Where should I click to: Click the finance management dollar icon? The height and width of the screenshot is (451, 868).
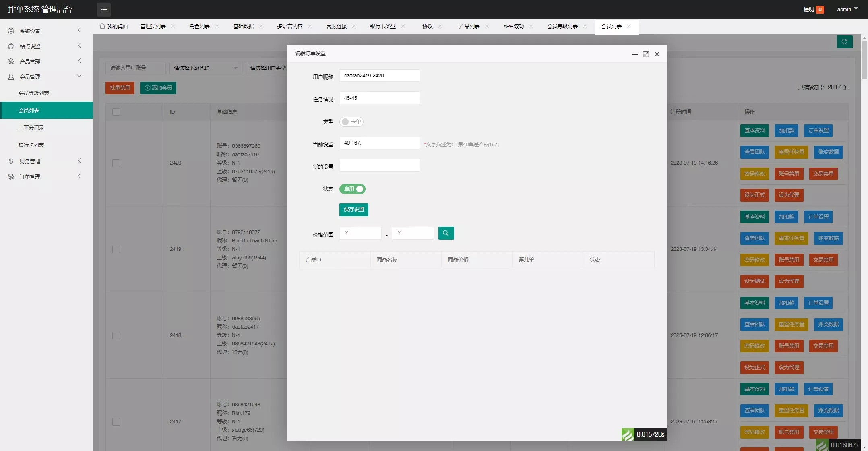tap(11, 161)
